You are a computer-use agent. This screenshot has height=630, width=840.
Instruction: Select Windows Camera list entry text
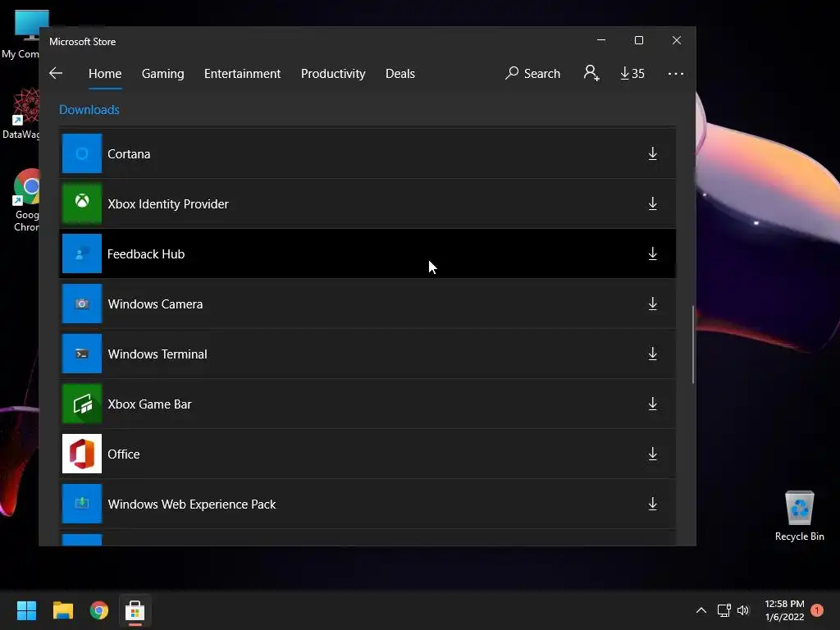tap(155, 304)
